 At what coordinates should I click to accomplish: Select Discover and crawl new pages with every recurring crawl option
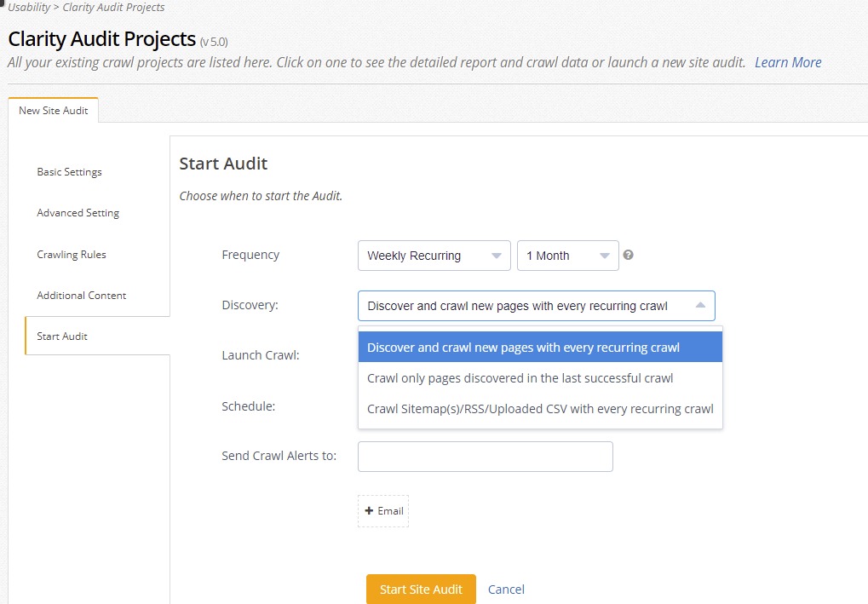pos(540,347)
